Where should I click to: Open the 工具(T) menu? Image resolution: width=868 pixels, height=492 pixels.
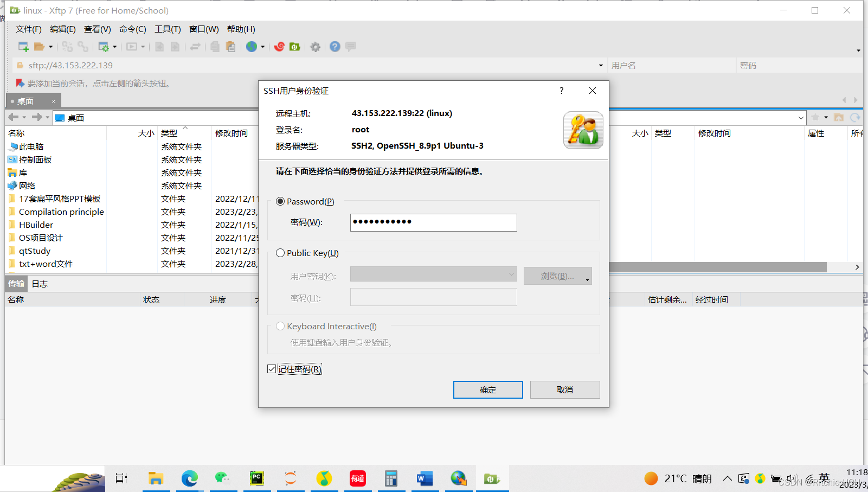point(168,29)
